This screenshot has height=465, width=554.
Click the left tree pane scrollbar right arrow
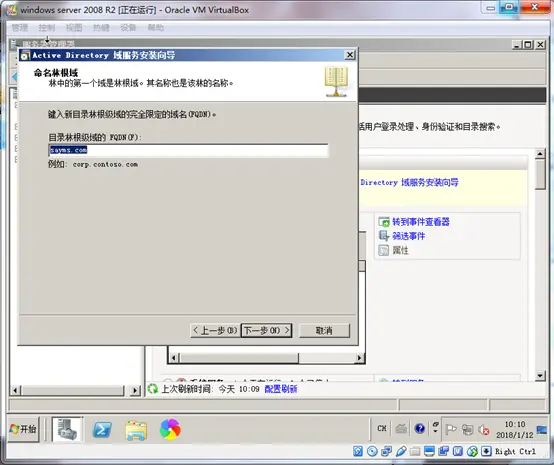135,390
